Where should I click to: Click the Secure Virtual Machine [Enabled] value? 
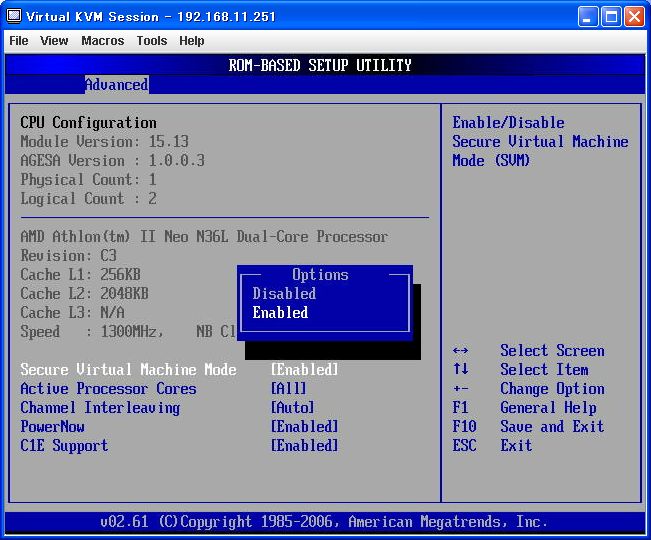304,369
